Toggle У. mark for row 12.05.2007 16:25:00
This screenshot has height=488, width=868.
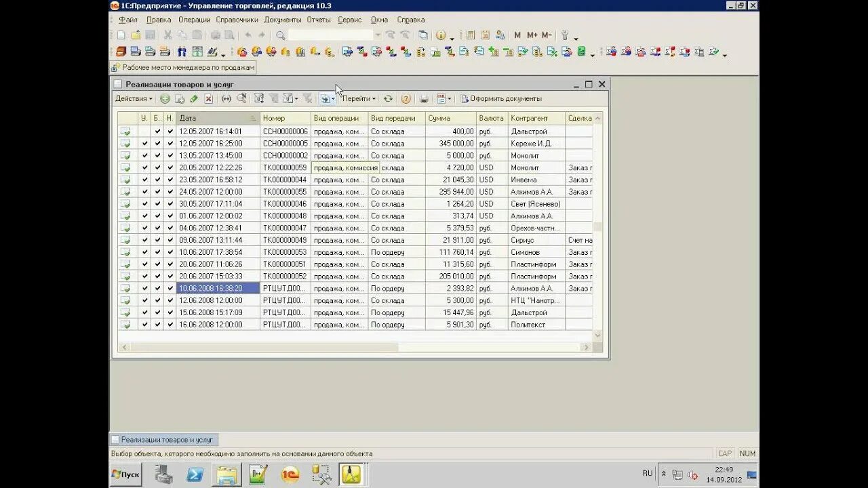pos(144,144)
